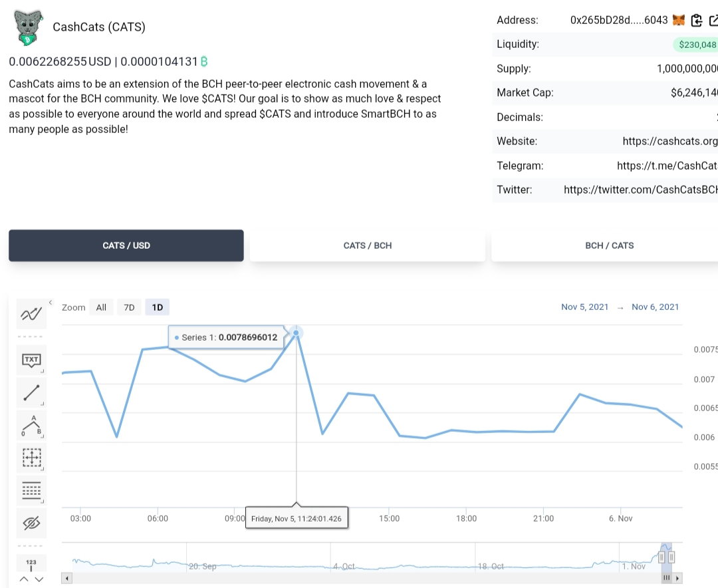Screen dimensions: 718x588
Task: Click the navigator scrollbar left arrow
Action: pyautogui.click(x=67, y=579)
